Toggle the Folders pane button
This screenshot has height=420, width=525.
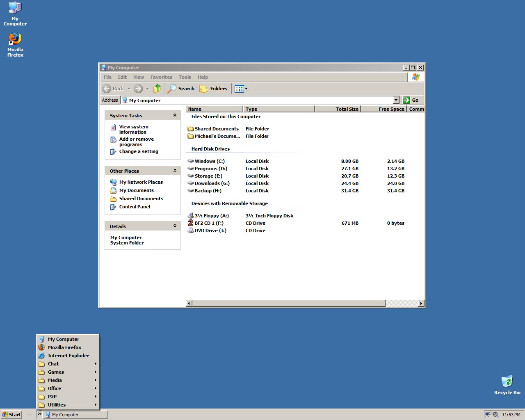pos(213,89)
